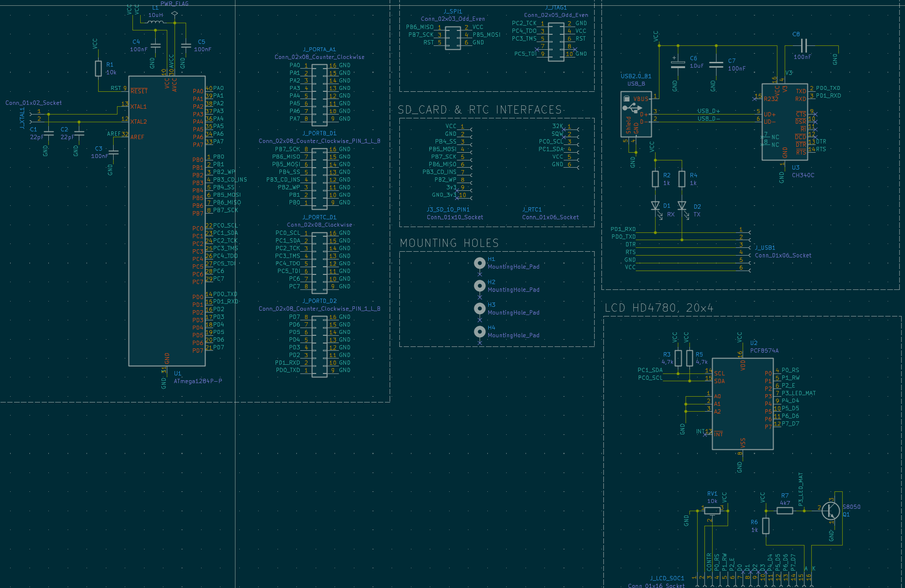Viewport: 905px width, 588px height.
Task: Click the 'Conn_02x08_Counter_Clockwise' label under J_PORTA_A1
Action: pyautogui.click(x=319, y=57)
